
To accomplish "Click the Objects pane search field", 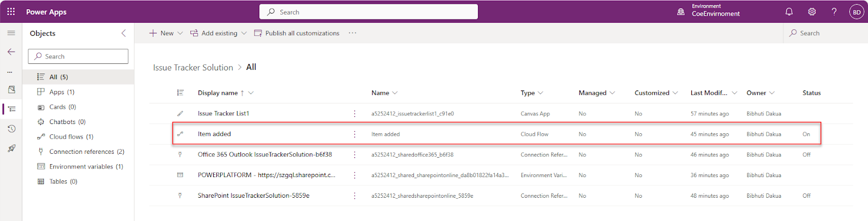I will coord(78,56).
